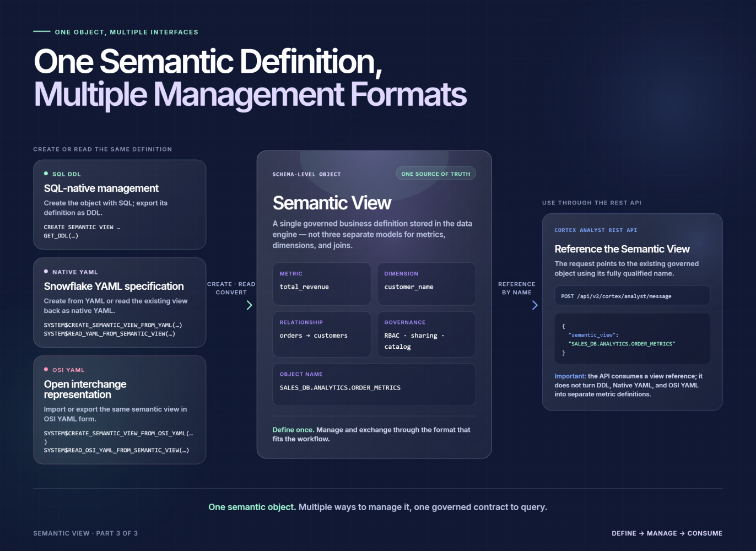Viewport: 756px width, 551px height.
Task: Select the GET_DDL(…) code line
Action: pyautogui.click(x=61, y=236)
